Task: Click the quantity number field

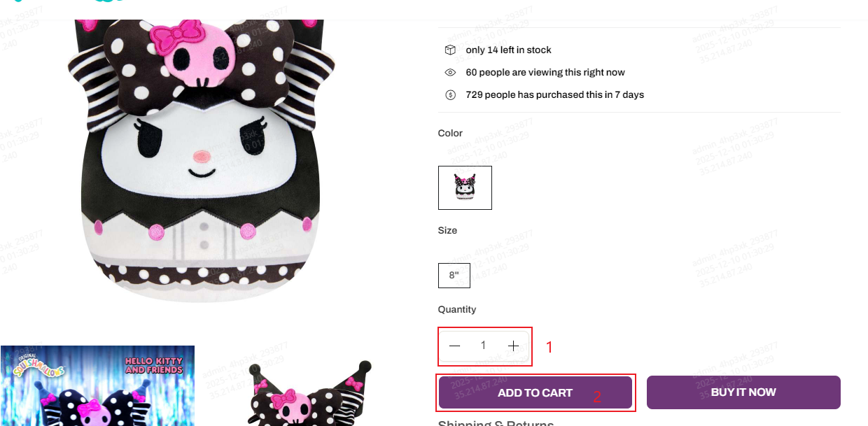Action: pos(483,346)
